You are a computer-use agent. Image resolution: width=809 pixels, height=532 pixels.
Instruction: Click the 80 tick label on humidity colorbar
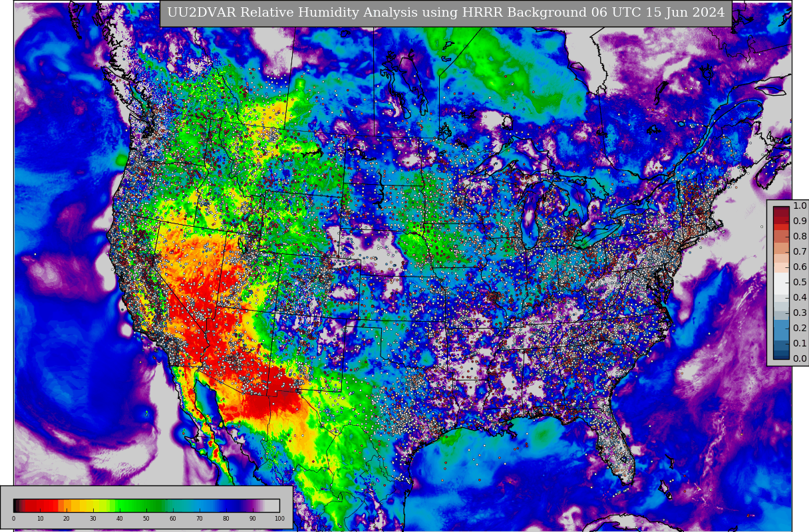pos(226,519)
